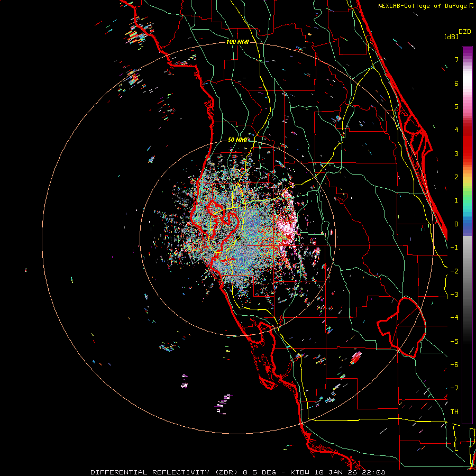Viewport: 476px width, 476px height.
Task: Click the red echo cell near Lake Okeechobee
Action: (356, 358)
